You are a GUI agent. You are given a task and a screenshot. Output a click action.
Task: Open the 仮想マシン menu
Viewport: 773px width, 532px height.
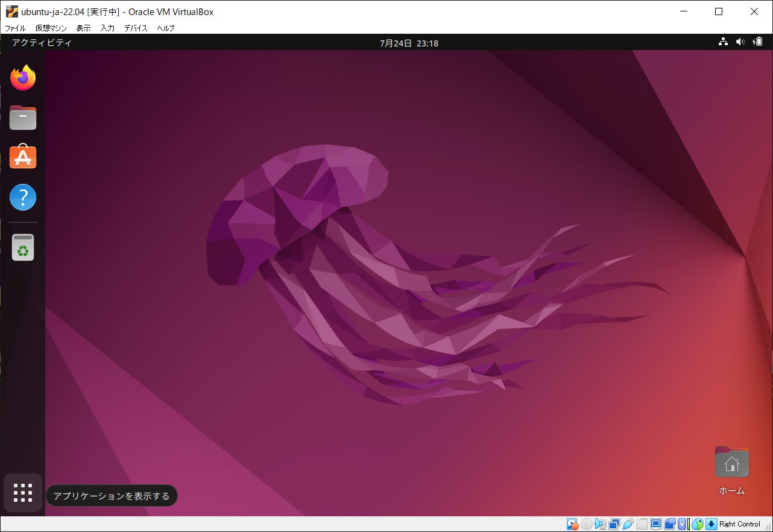(51, 28)
